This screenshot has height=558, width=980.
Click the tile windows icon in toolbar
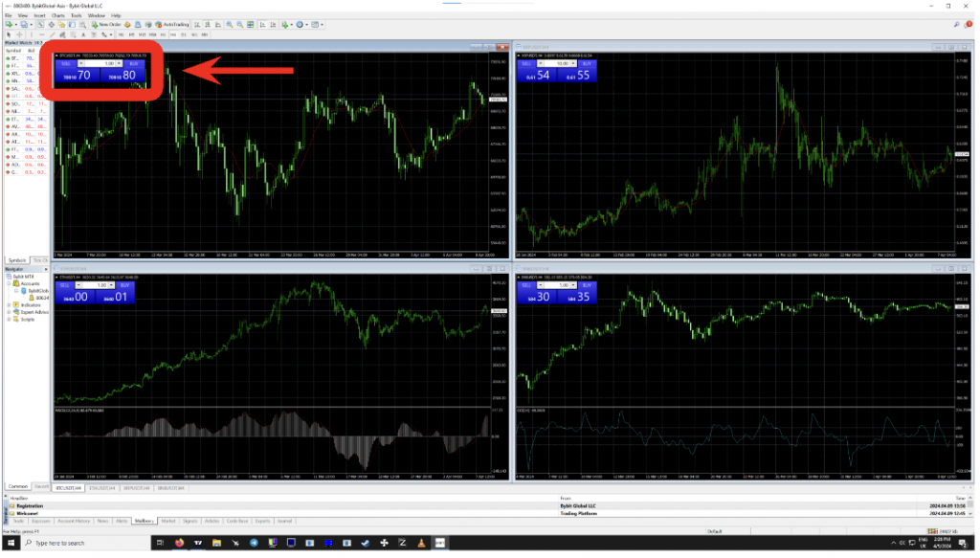251,25
